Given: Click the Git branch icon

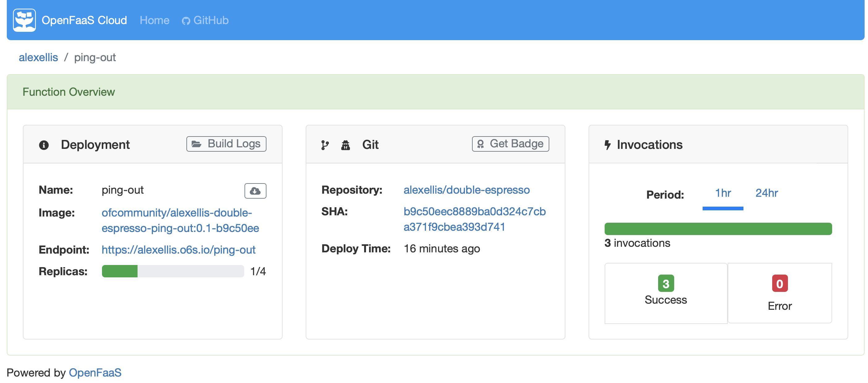Looking at the screenshot, I should 325,145.
